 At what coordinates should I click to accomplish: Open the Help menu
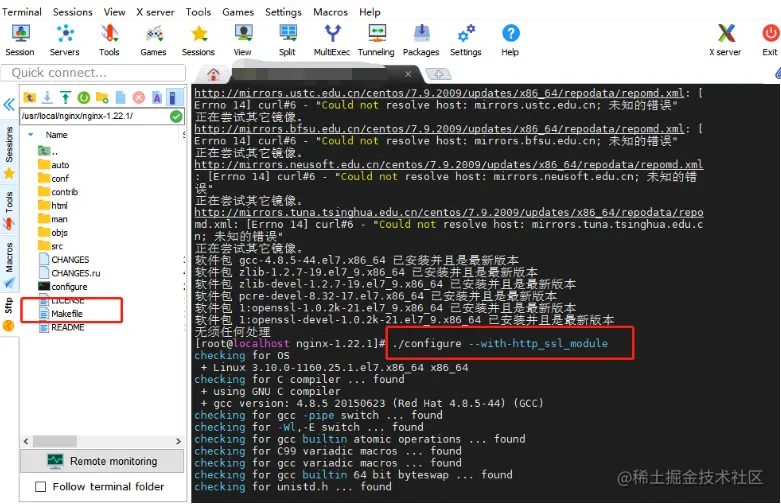[370, 12]
